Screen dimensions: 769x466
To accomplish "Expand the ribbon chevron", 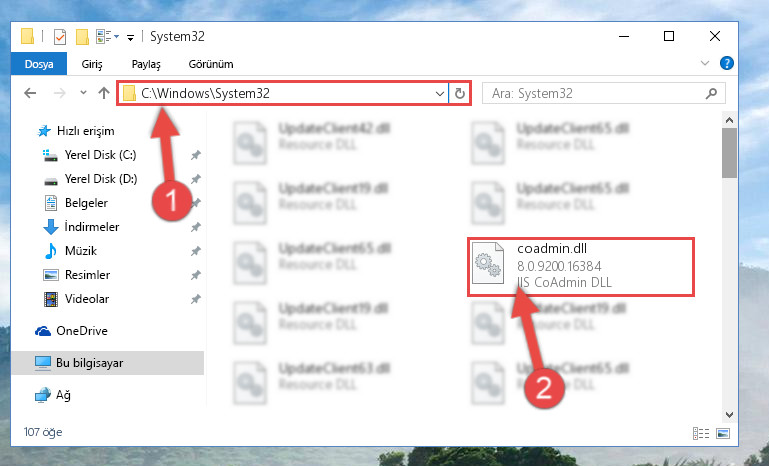I will [x=705, y=63].
